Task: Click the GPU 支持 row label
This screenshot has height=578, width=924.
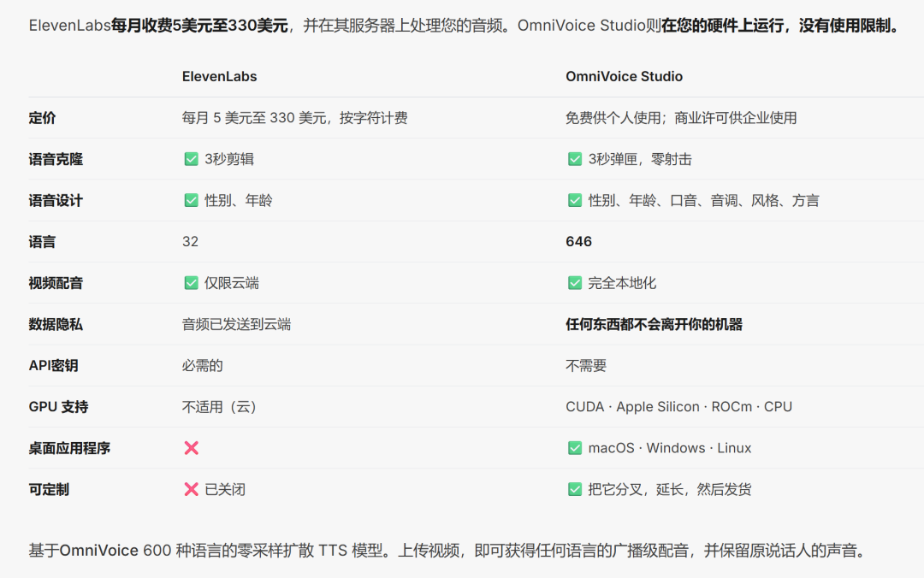Action: (58, 406)
